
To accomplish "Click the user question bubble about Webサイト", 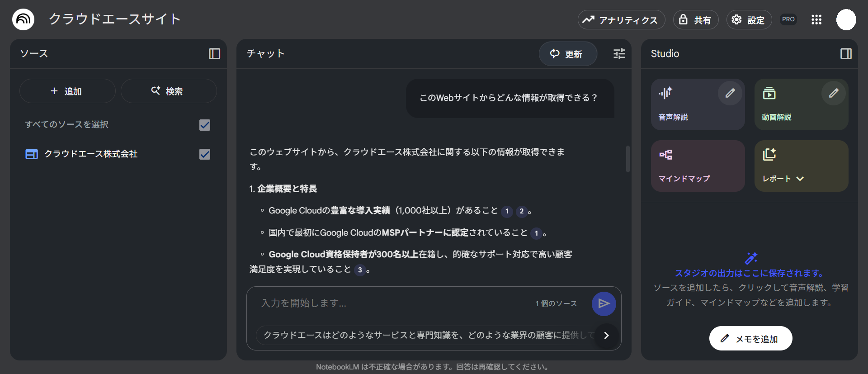I will pyautogui.click(x=509, y=98).
